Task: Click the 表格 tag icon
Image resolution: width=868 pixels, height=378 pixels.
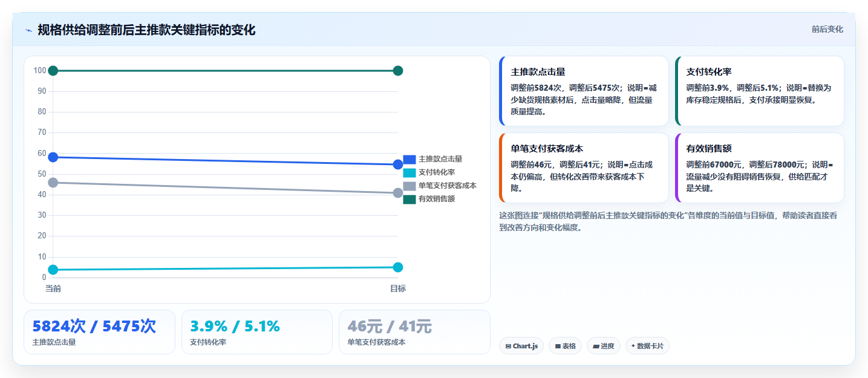Action: 558,347
